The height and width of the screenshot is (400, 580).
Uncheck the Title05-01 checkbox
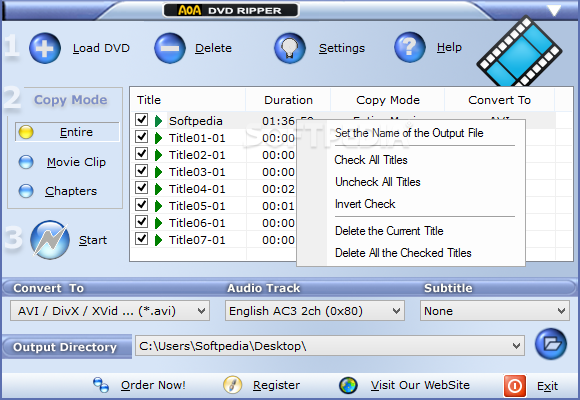pos(141,205)
